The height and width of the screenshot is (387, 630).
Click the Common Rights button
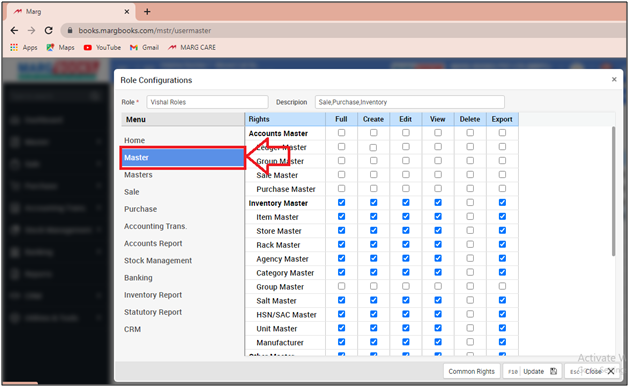pos(471,371)
